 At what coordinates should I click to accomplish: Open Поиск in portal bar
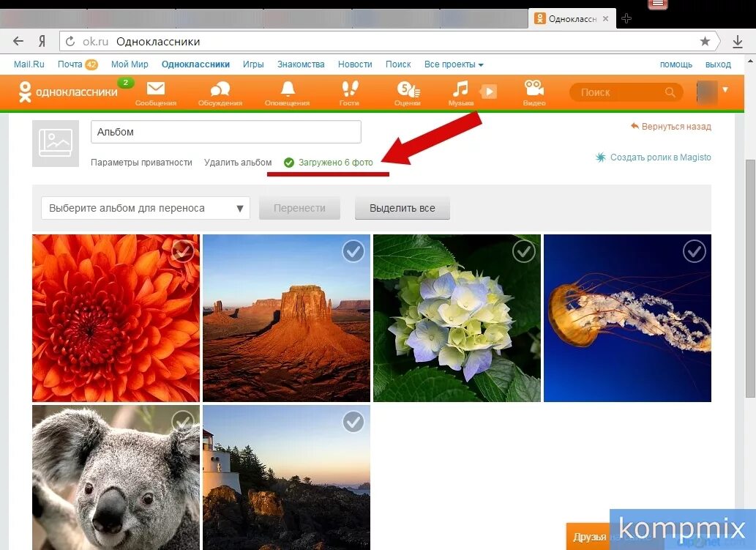pyautogui.click(x=398, y=64)
